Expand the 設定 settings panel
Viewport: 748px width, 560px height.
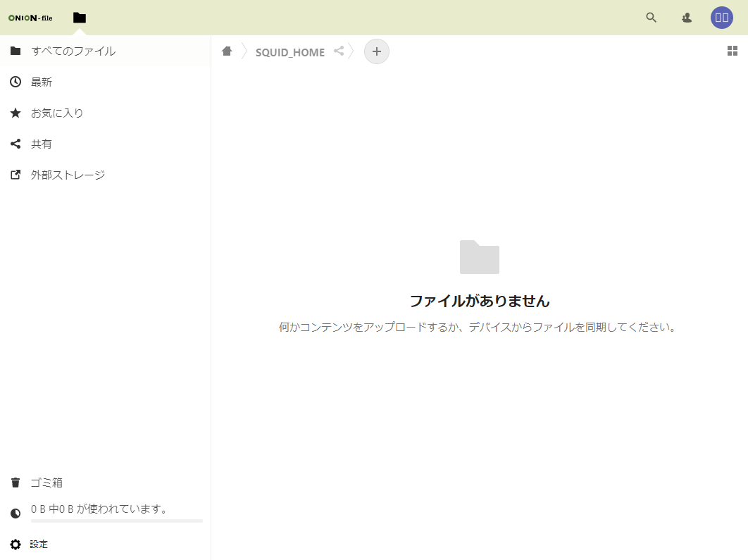click(x=39, y=545)
